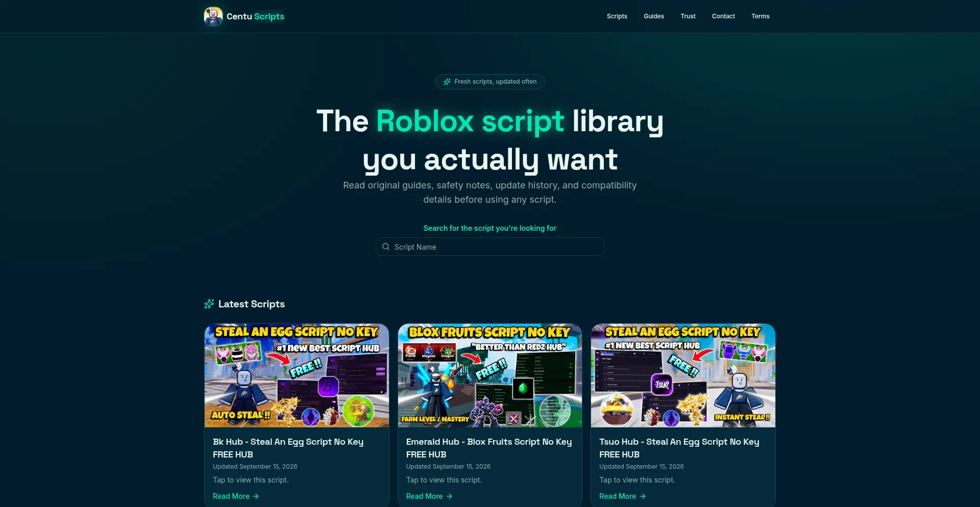
Task: Open the Scripts nav item
Action: point(617,16)
